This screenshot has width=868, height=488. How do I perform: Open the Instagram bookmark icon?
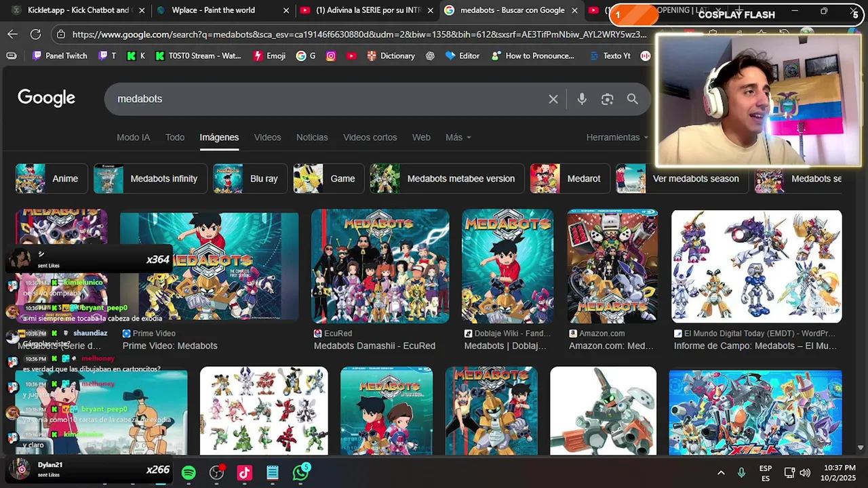[331, 56]
